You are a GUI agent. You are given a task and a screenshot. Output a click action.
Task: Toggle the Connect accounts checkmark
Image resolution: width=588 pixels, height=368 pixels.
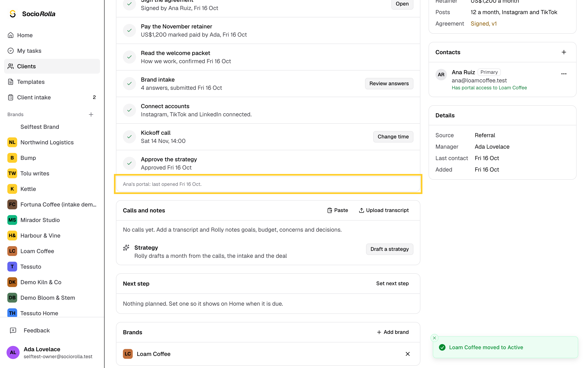click(129, 110)
